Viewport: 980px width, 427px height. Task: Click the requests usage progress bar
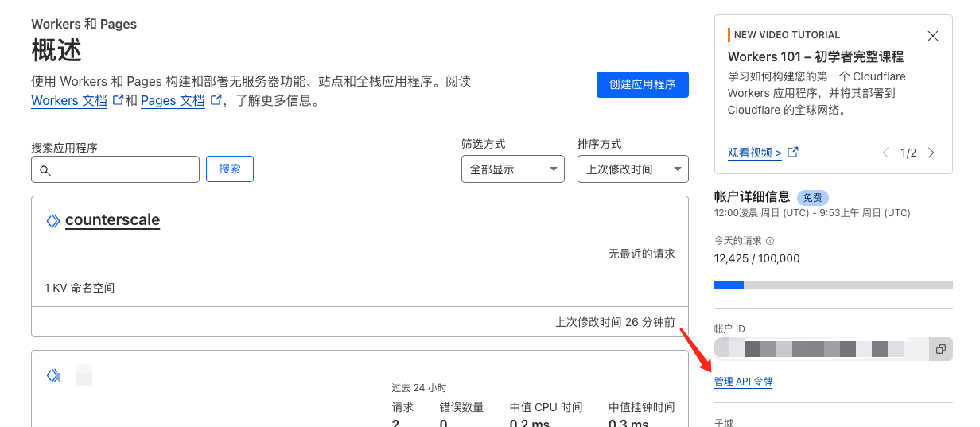(834, 285)
